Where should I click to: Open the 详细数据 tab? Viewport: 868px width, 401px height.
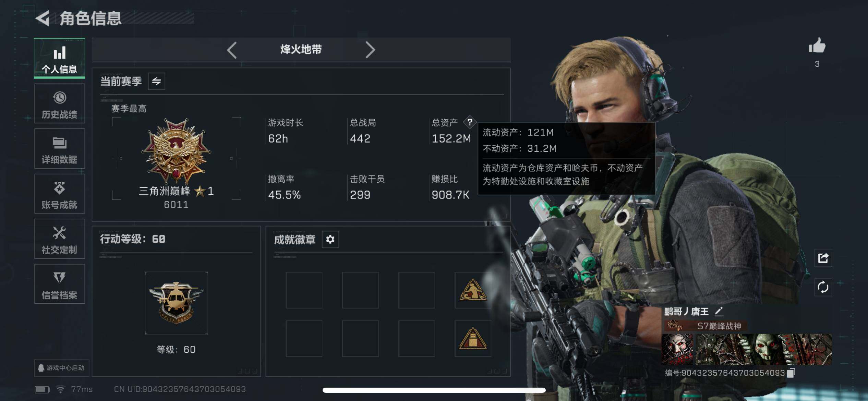click(60, 149)
